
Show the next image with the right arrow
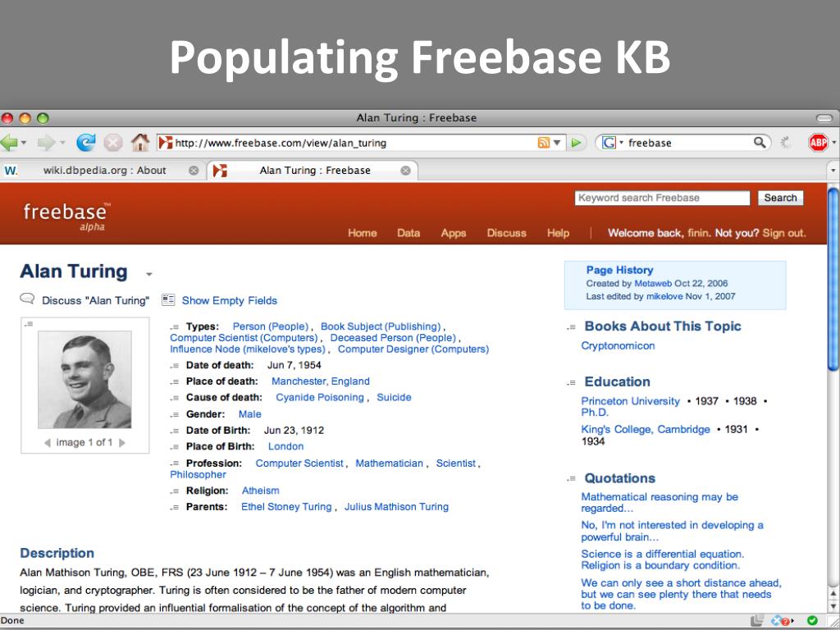122,443
